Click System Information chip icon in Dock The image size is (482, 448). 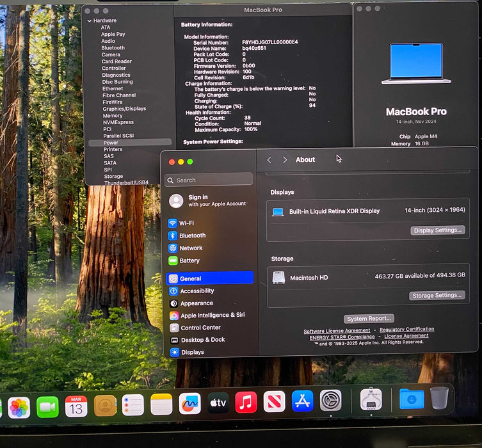(371, 399)
